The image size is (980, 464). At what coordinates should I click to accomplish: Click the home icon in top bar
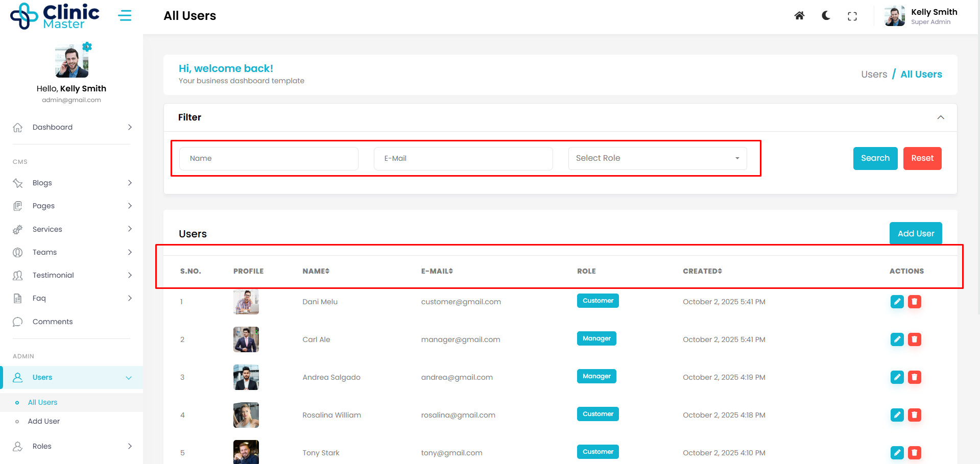[799, 16]
